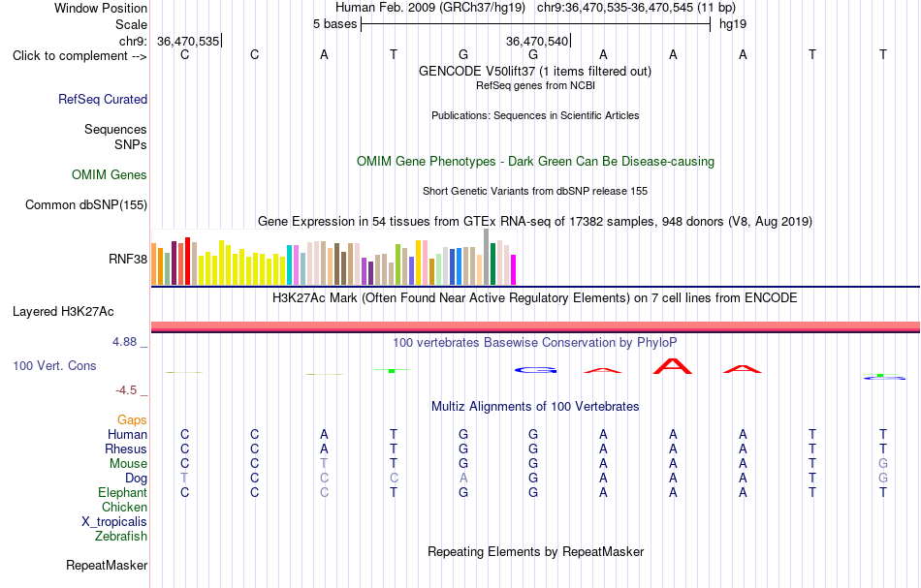Viewport: 921px width, 588px height.
Task: Click the '5 bases' scale bar text
Action: click(x=334, y=24)
